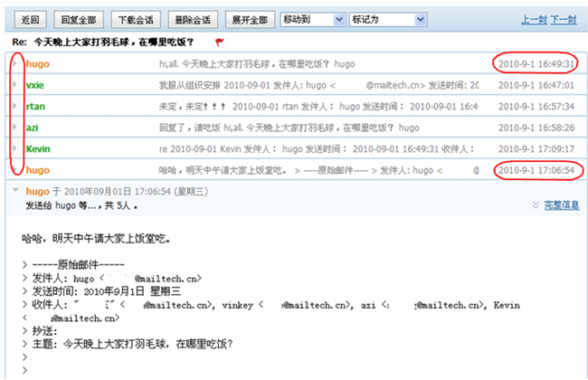Click the double-chevron icon beside 完整信息
The width and height of the screenshot is (588, 380).
point(536,205)
